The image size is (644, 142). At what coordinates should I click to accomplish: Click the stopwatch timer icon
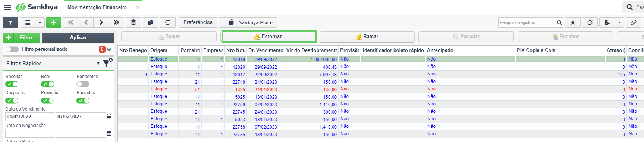(590, 22)
